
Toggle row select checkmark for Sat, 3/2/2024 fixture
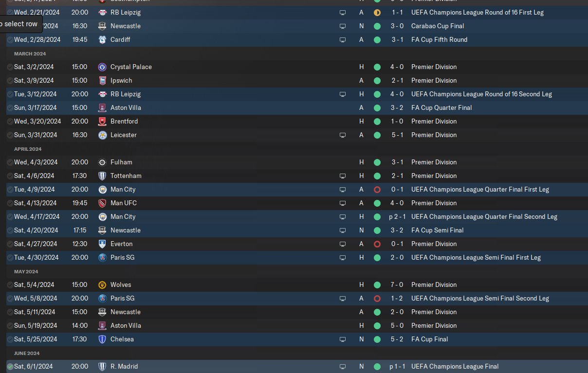coord(10,67)
